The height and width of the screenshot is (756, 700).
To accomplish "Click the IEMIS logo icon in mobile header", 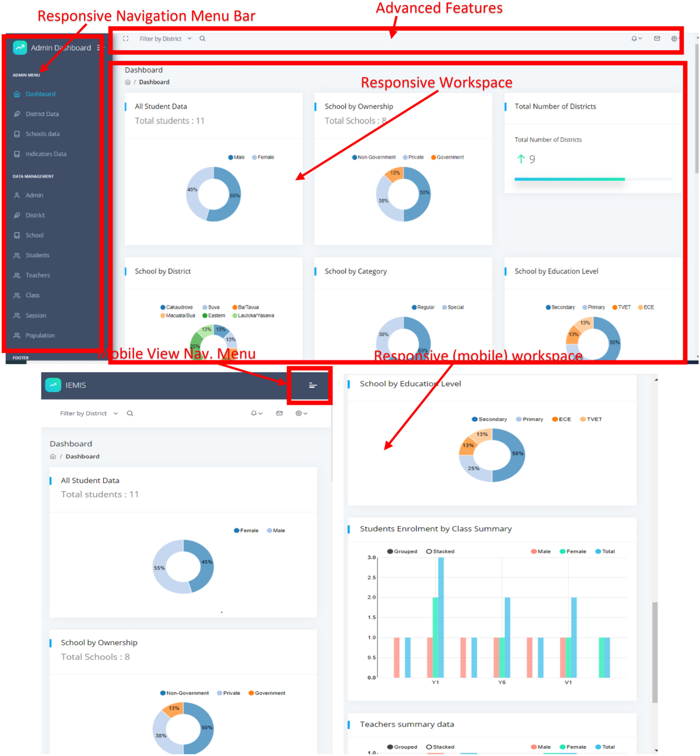I will (x=53, y=385).
